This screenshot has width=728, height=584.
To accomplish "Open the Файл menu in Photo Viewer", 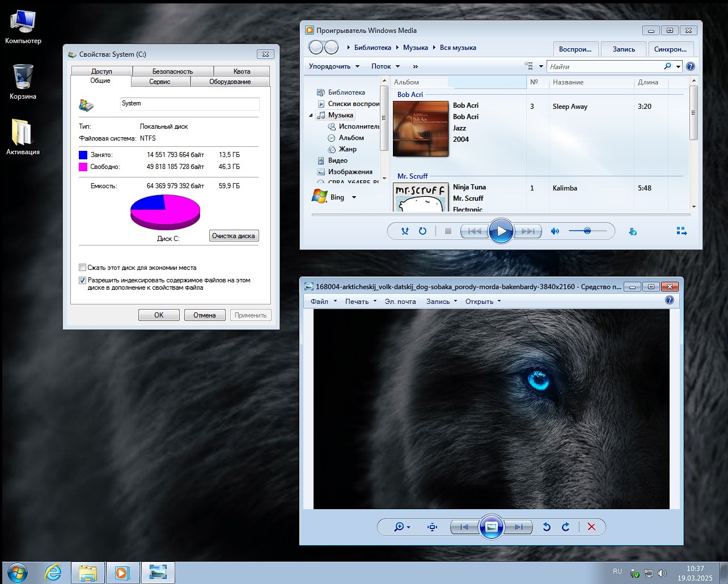I will pos(323,302).
